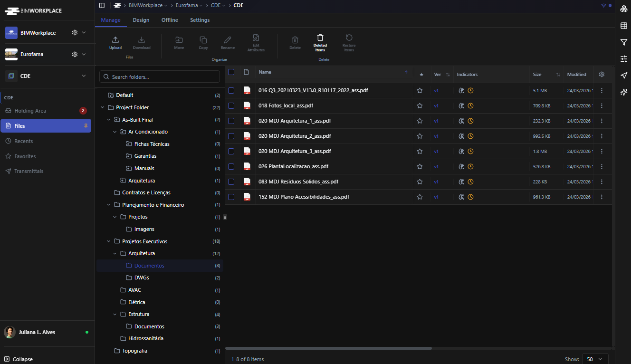Switch to the Offline tab
The image size is (631, 364).
[x=170, y=20]
